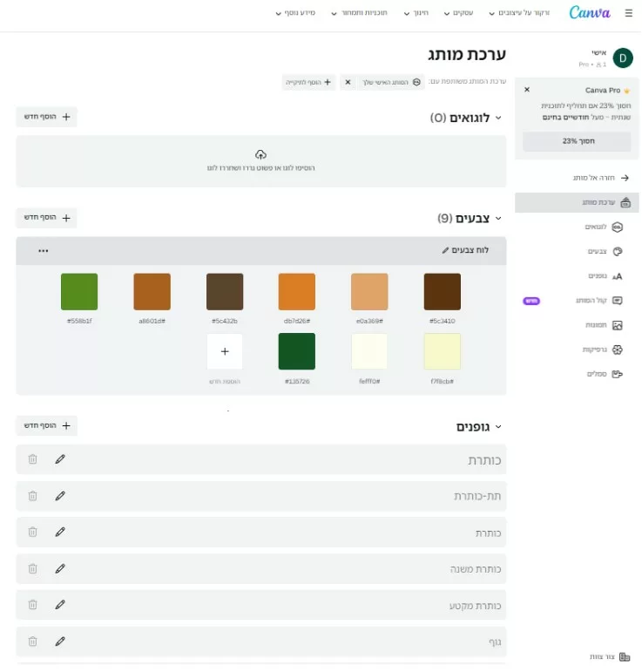Go back via 'חזרה אל מותג' arrow
This screenshot has height=672, width=642.
pyautogui.click(x=625, y=178)
